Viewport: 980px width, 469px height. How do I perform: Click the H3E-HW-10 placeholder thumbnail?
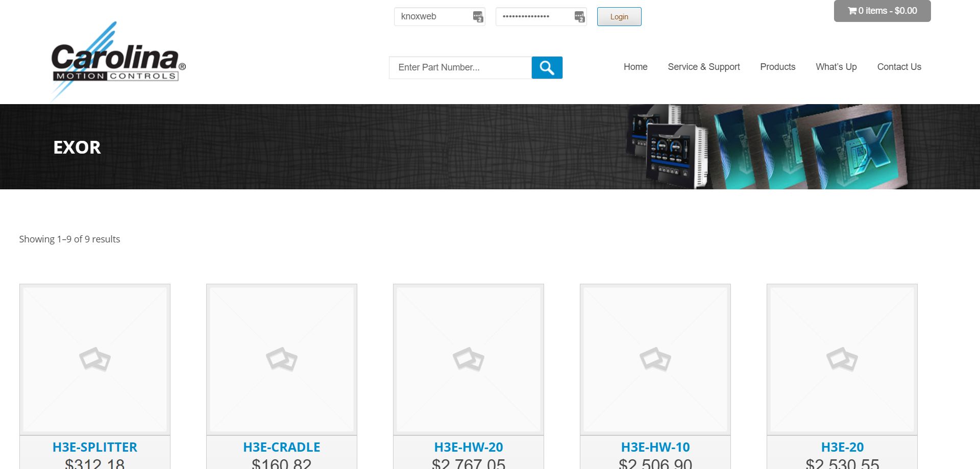coord(655,359)
